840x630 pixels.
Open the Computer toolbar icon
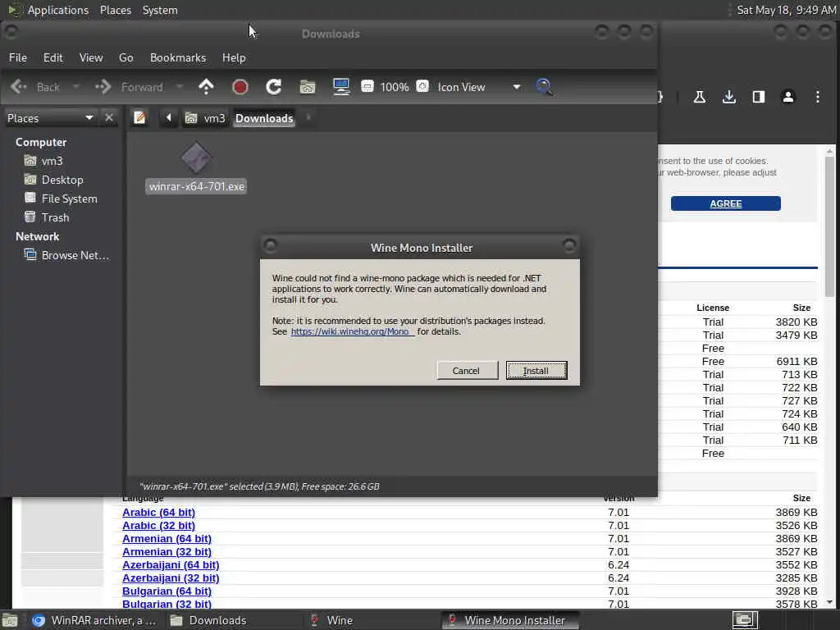341,87
